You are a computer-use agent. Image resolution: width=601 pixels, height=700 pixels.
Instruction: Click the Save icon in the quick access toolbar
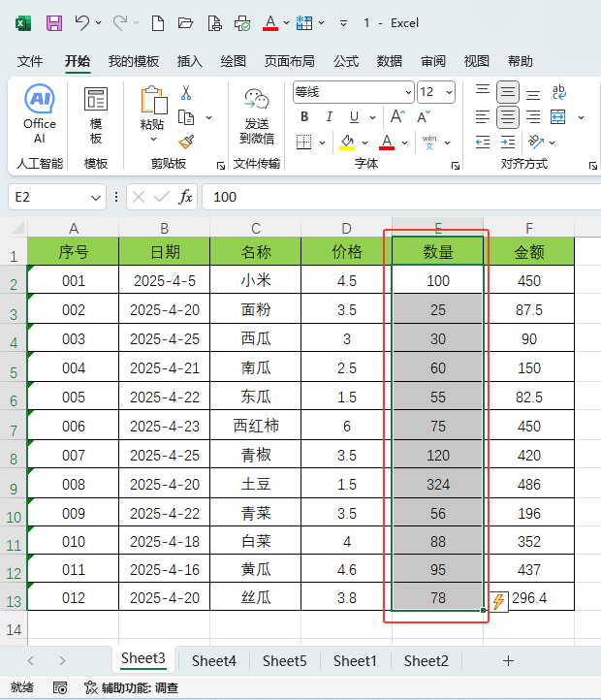tap(54, 22)
